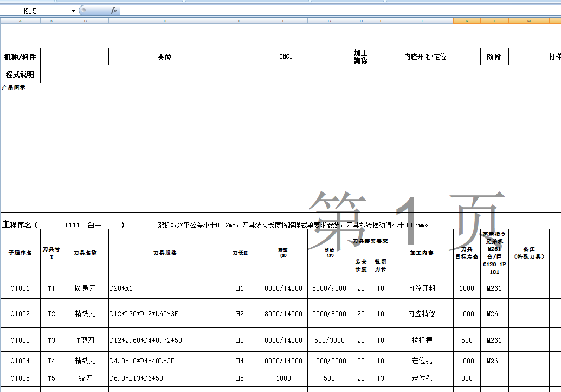Click the 内腔开粗 content cell
561x392 pixels.
422,288
